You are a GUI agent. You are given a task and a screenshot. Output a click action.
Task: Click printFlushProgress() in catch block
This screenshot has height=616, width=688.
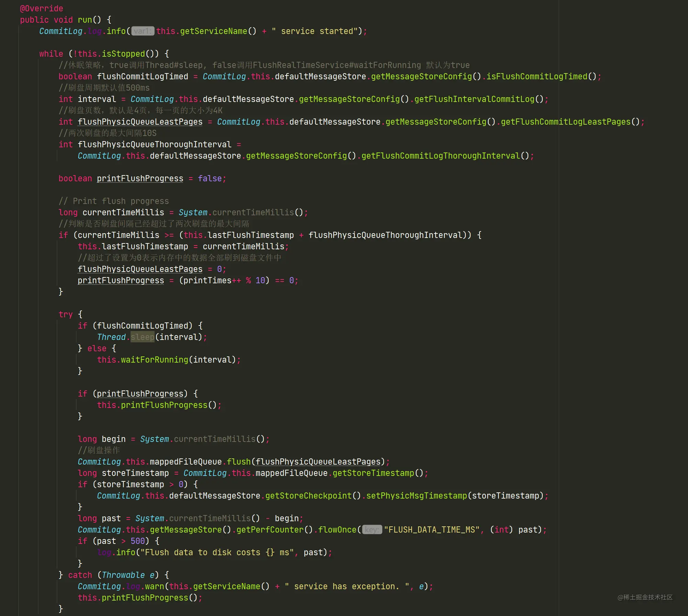click(149, 597)
